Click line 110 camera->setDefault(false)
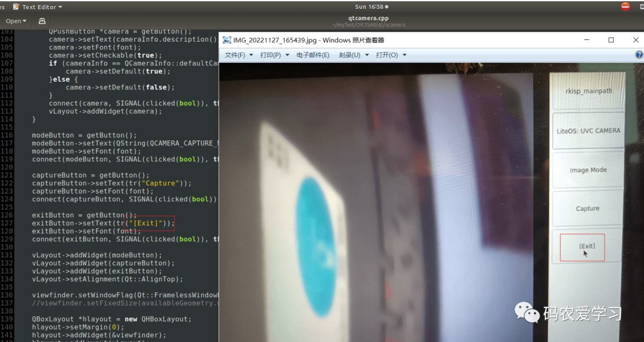Screen dimensions: 644x342 (120, 88)
